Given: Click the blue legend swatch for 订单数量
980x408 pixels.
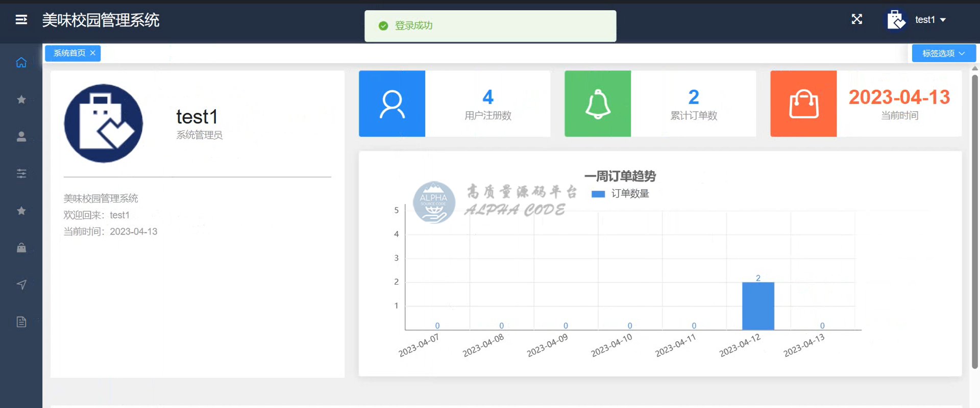Looking at the screenshot, I should [598, 194].
